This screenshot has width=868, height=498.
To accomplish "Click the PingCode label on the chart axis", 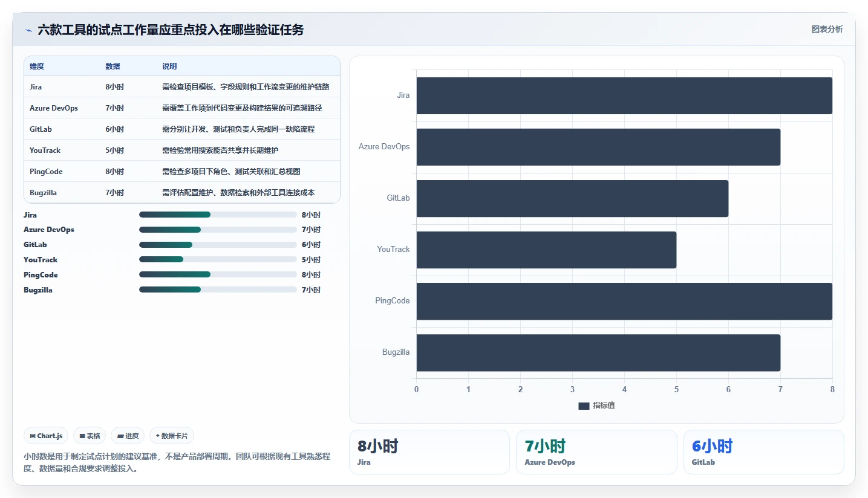I will 393,301.
